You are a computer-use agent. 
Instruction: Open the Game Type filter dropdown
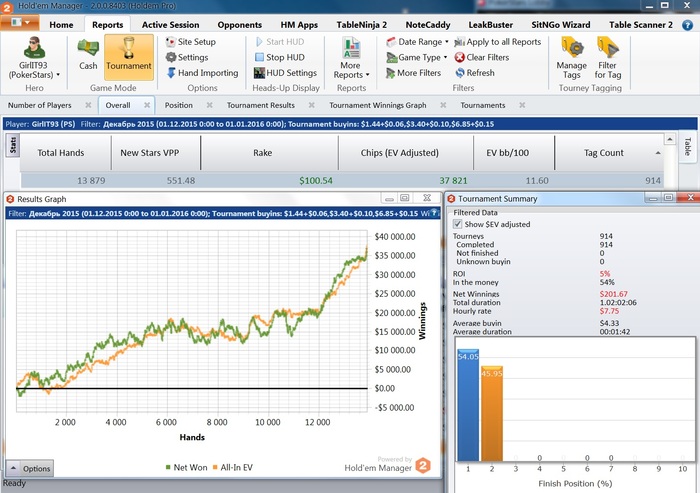(x=417, y=57)
